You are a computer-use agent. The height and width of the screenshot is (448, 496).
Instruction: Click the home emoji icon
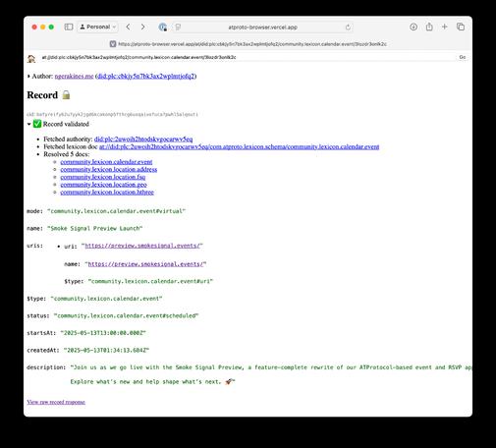[x=31, y=59]
